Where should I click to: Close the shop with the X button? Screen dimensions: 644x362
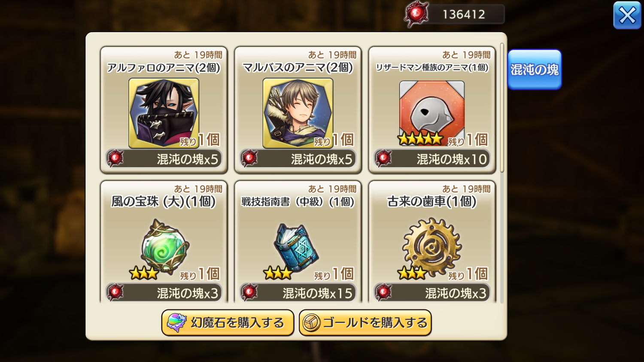click(x=627, y=15)
